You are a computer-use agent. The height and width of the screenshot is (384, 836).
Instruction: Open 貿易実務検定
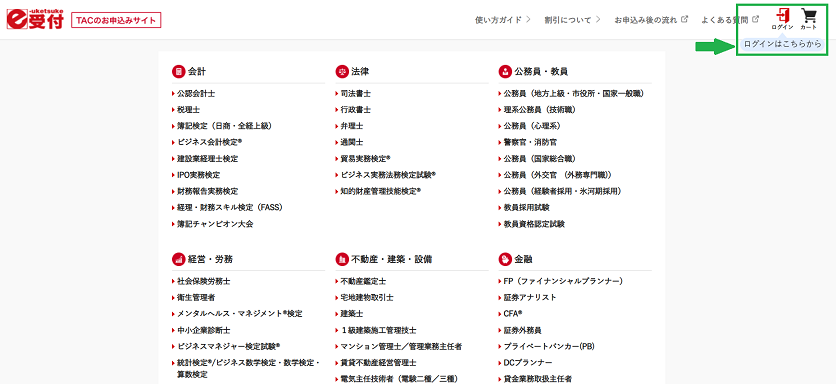pos(366,158)
